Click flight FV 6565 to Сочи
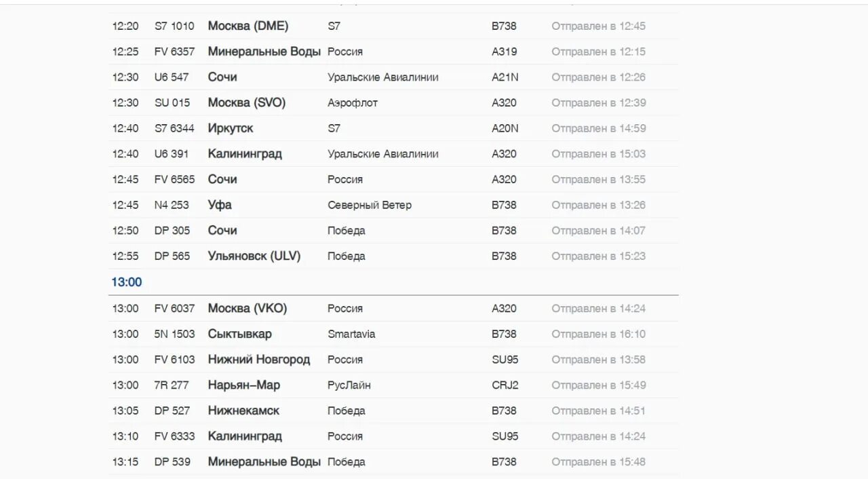Viewport: 868px width, 479px height. click(x=393, y=180)
